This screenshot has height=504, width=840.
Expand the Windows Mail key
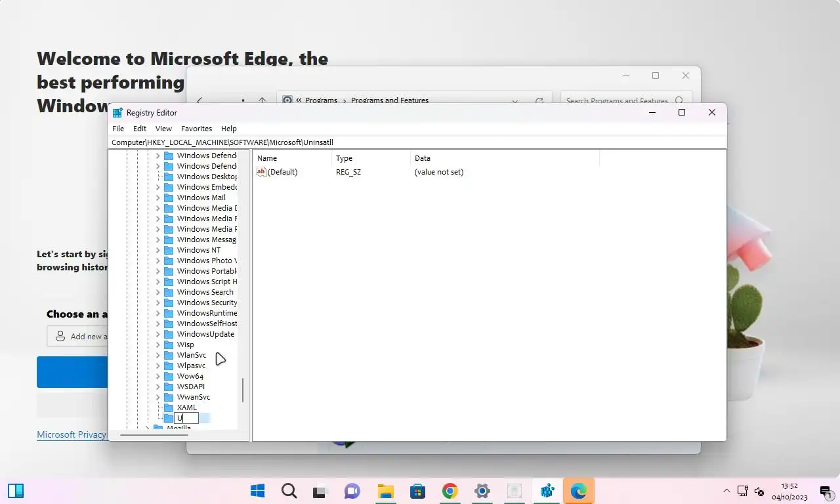pyautogui.click(x=157, y=198)
